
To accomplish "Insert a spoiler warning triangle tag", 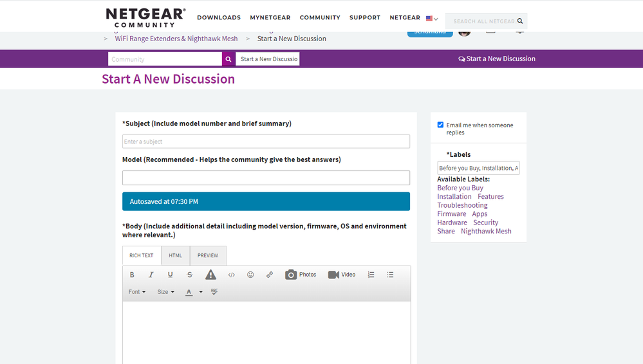I will pos(210,275).
